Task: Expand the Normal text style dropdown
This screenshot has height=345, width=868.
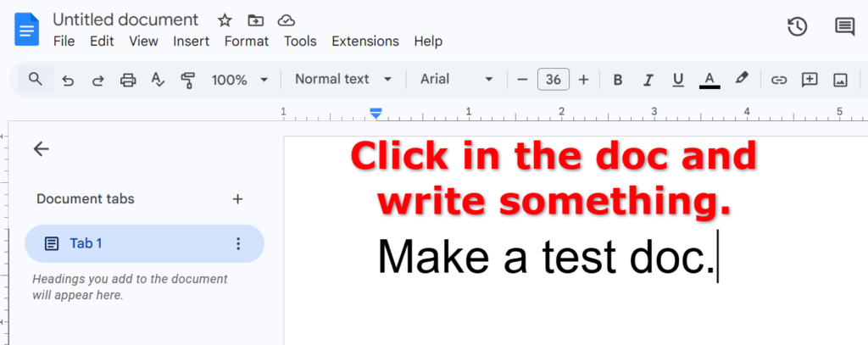Action: 343,80
